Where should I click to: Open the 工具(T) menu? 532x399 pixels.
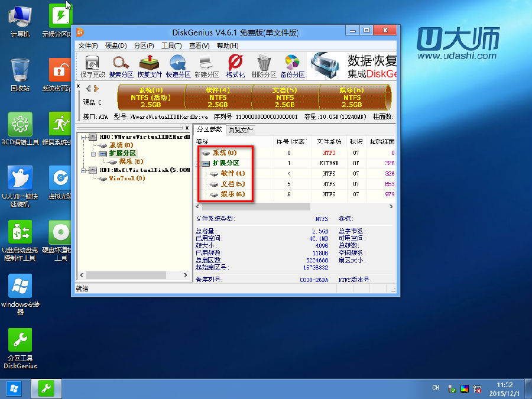click(171, 46)
